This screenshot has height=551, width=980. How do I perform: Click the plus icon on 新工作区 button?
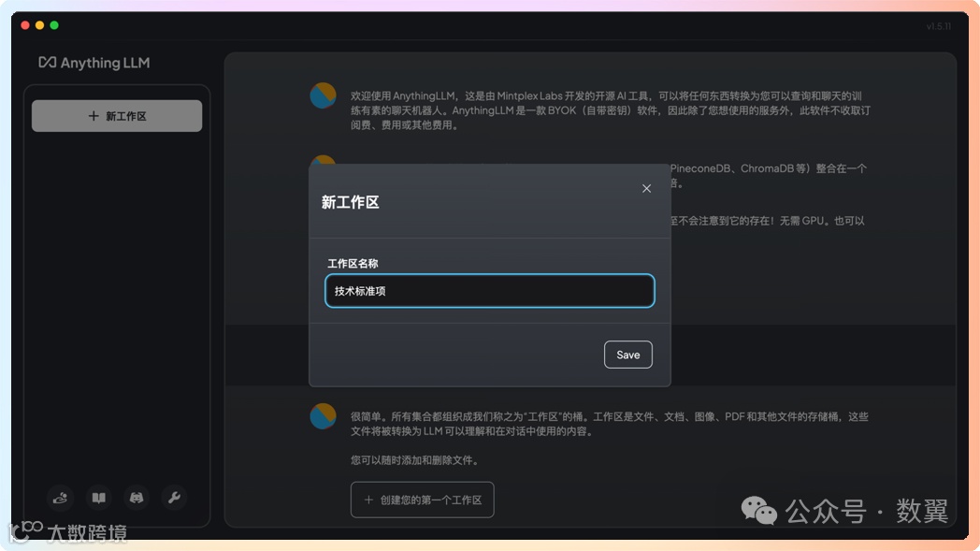(x=94, y=116)
